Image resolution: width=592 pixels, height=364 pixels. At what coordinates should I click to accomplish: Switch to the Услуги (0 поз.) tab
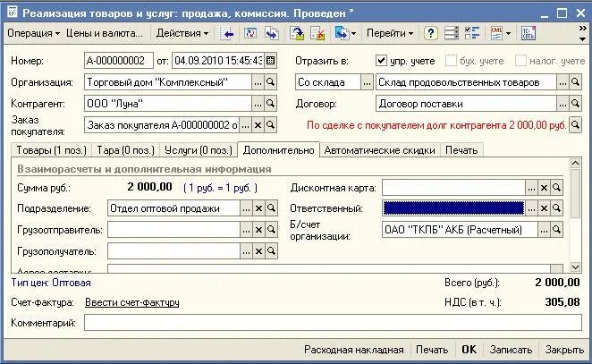coord(199,150)
